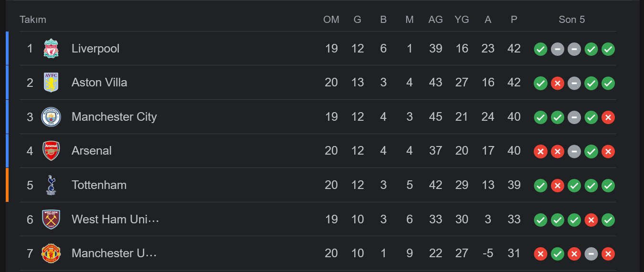Click the West Ham United crest
This screenshot has width=644, height=272.
[x=51, y=220]
